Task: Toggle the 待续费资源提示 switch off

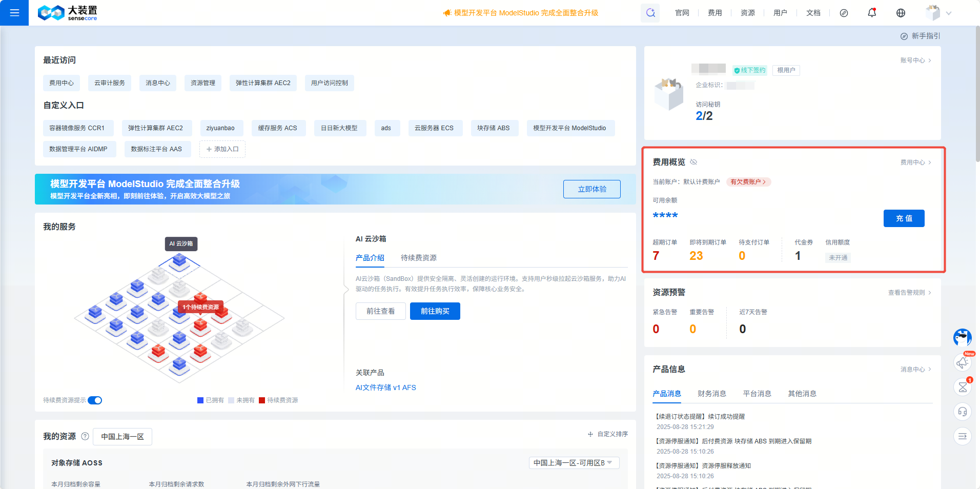Action: pyautogui.click(x=94, y=400)
